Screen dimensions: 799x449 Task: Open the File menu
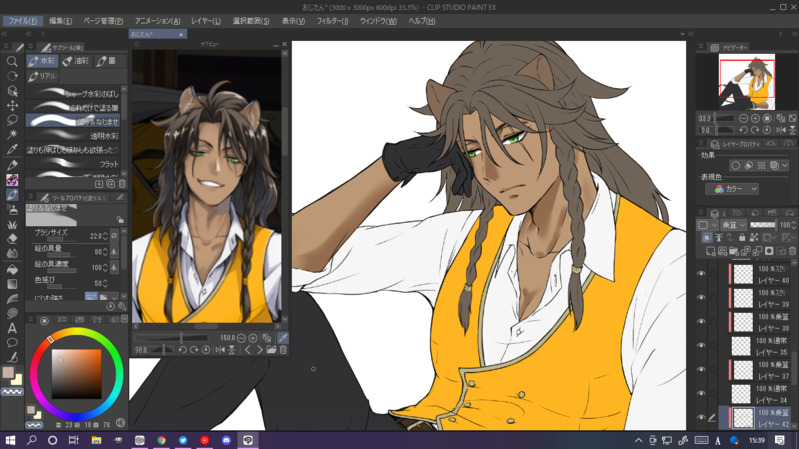coord(23,21)
